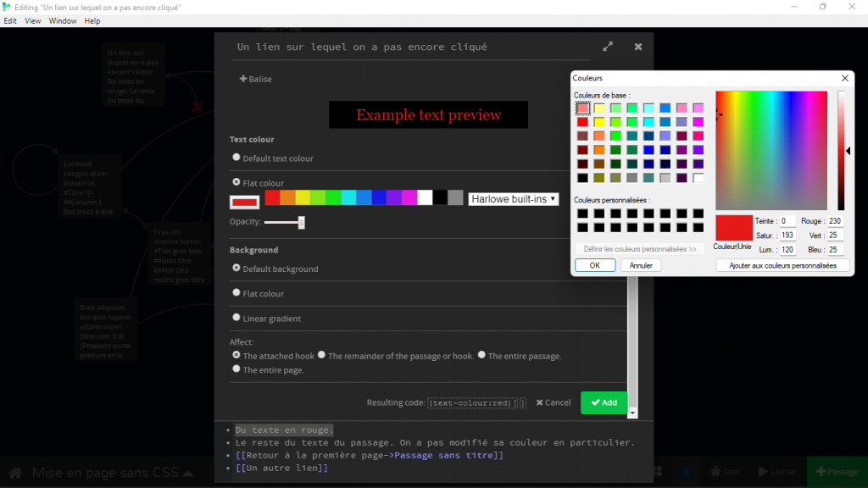This screenshot has width=868, height=488.
Task: Click the Lancer play button
Action: pyautogui.click(x=778, y=471)
